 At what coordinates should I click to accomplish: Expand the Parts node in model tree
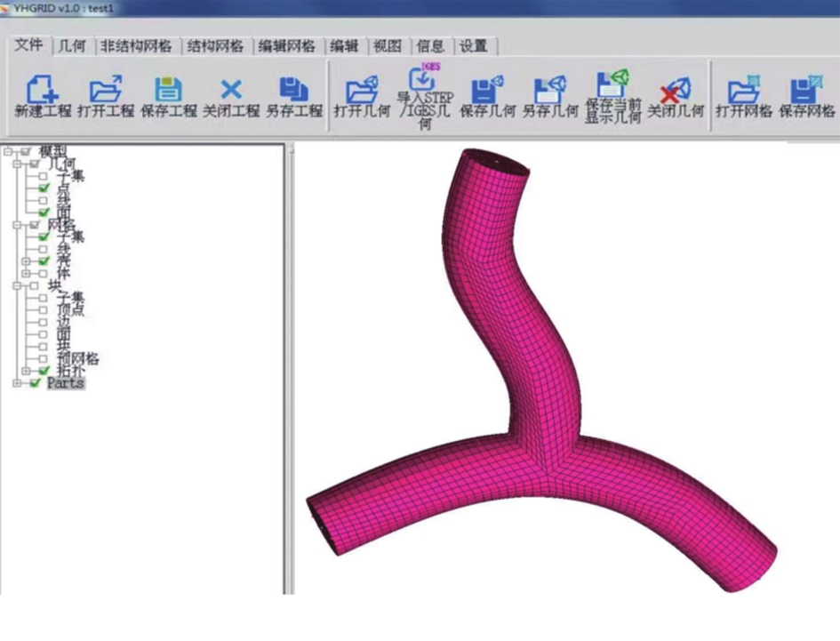(x=17, y=383)
